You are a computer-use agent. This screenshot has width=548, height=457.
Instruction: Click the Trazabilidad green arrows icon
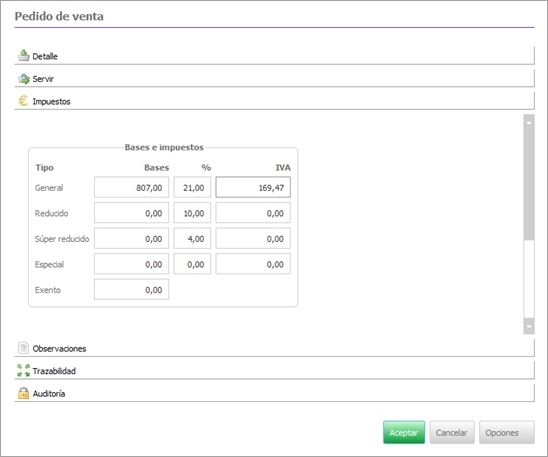pos(23,370)
